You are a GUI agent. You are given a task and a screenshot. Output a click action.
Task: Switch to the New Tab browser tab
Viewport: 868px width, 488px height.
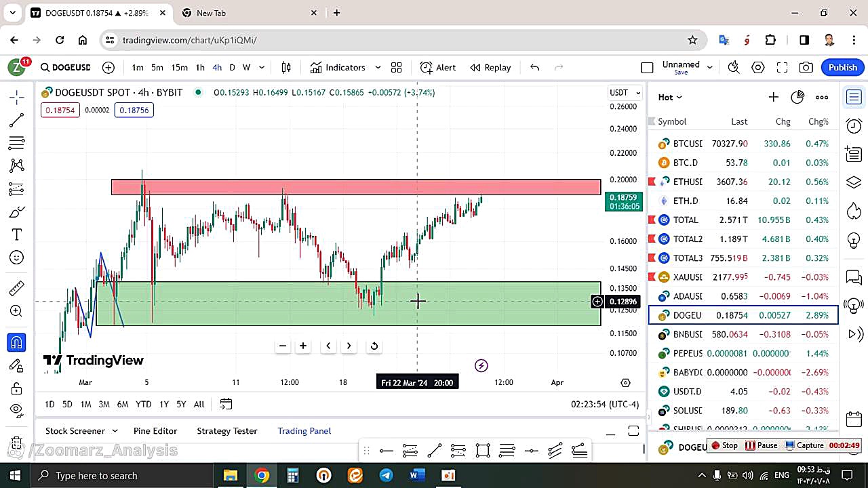(250, 13)
